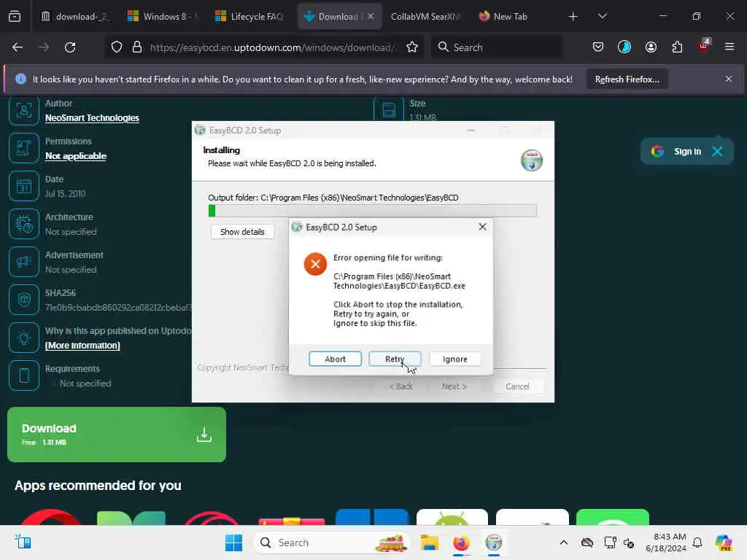Click the installation progress bar
This screenshot has height=560, width=747.
[373, 211]
